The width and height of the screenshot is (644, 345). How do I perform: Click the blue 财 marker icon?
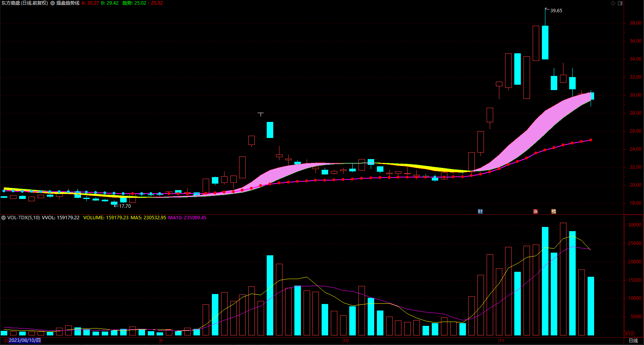(480, 212)
